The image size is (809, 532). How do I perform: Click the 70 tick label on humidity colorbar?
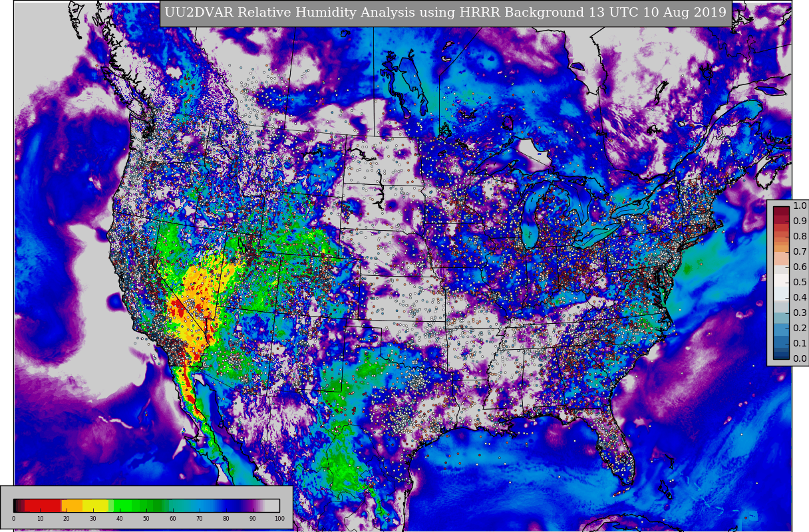tap(200, 519)
